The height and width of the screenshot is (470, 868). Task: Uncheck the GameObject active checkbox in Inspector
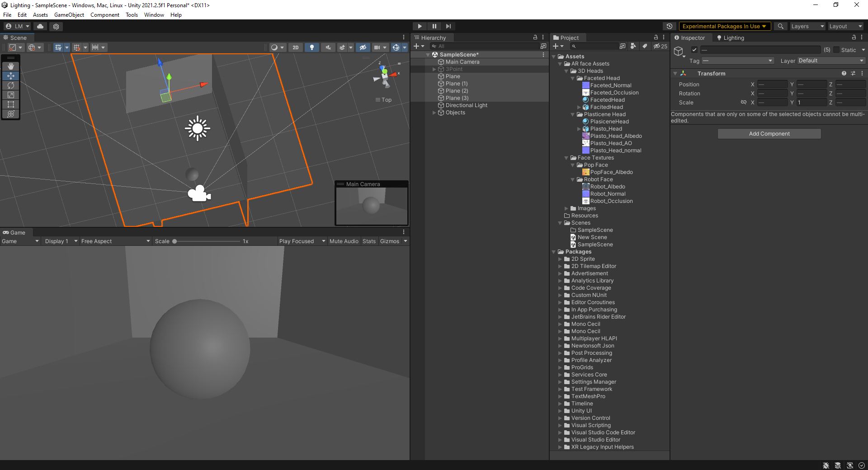pos(694,50)
